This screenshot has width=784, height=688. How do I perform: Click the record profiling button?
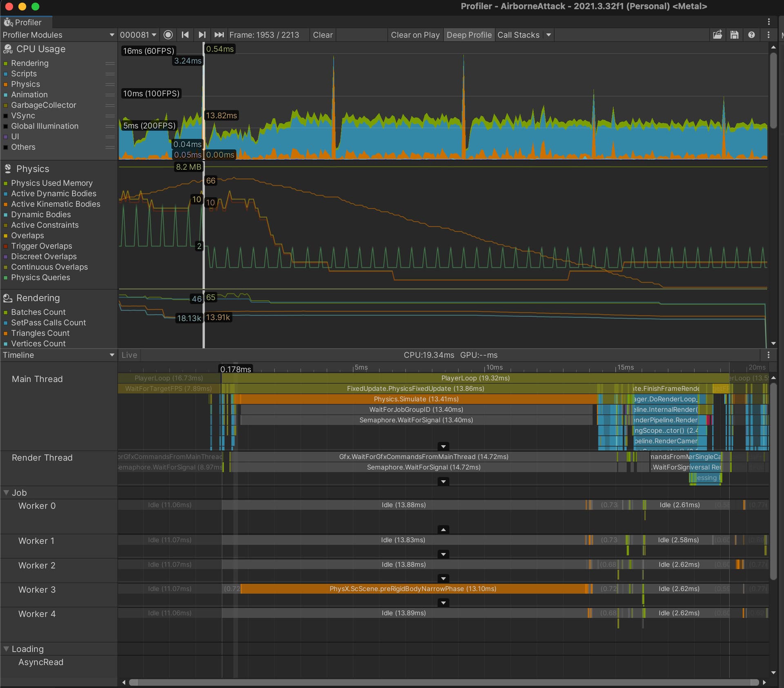[168, 35]
